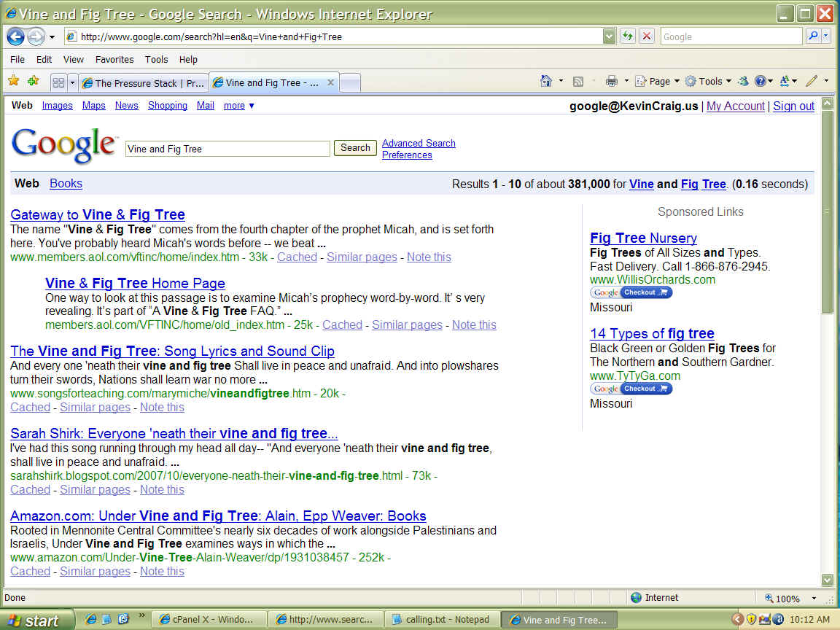This screenshot has height=630, width=840.
Task: Switch to The Pressure Stack tab
Action: (143, 83)
